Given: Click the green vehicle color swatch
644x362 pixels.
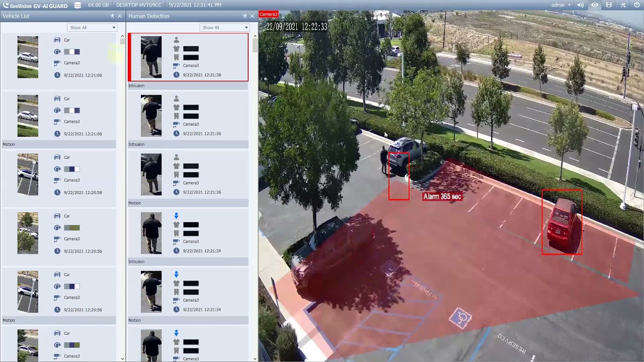Looking at the screenshot, I should click(72, 228).
